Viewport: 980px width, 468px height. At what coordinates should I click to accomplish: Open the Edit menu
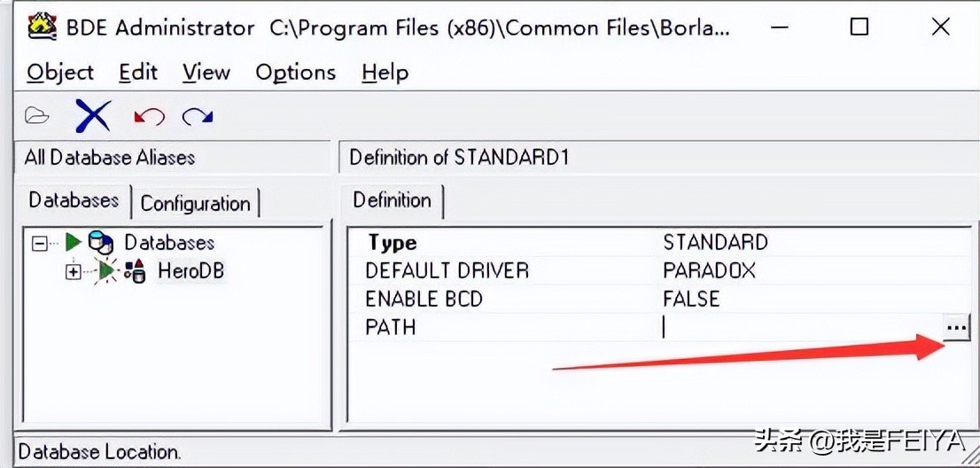tap(138, 73)
